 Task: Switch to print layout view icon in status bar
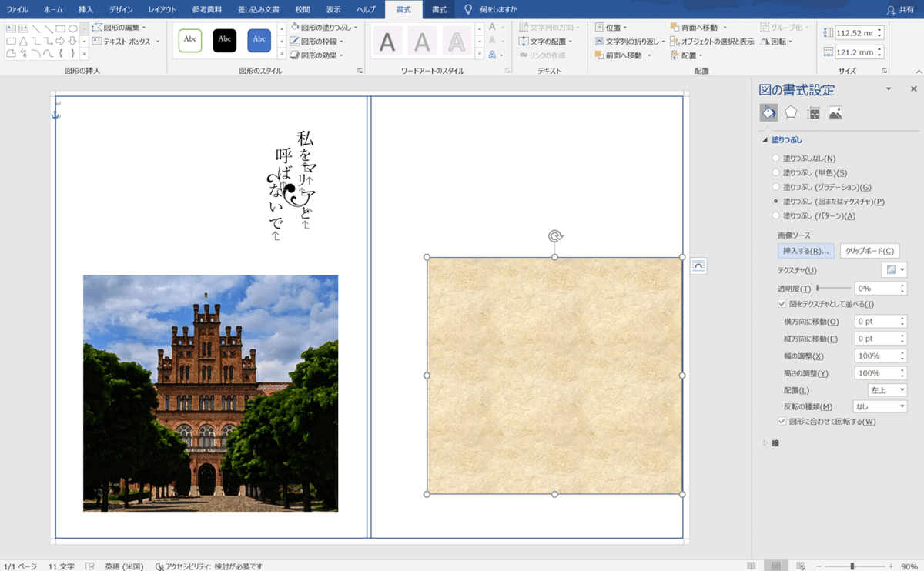click(x=775, y=566)
